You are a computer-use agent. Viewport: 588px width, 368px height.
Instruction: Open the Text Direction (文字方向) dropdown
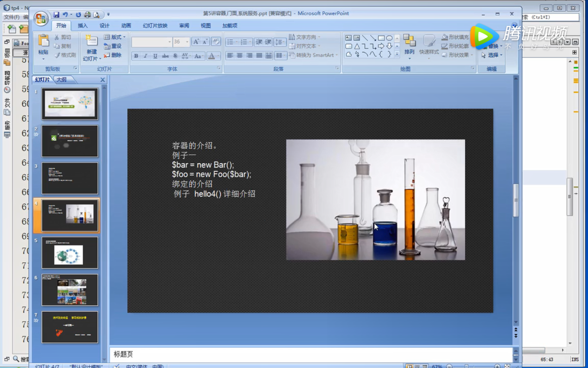304,37
